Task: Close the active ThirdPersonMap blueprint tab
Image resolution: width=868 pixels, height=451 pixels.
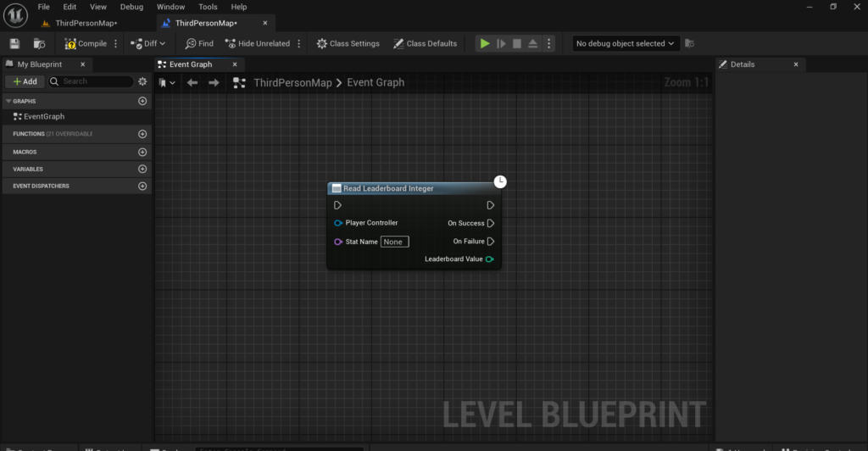Action: (x=265, y=23)
